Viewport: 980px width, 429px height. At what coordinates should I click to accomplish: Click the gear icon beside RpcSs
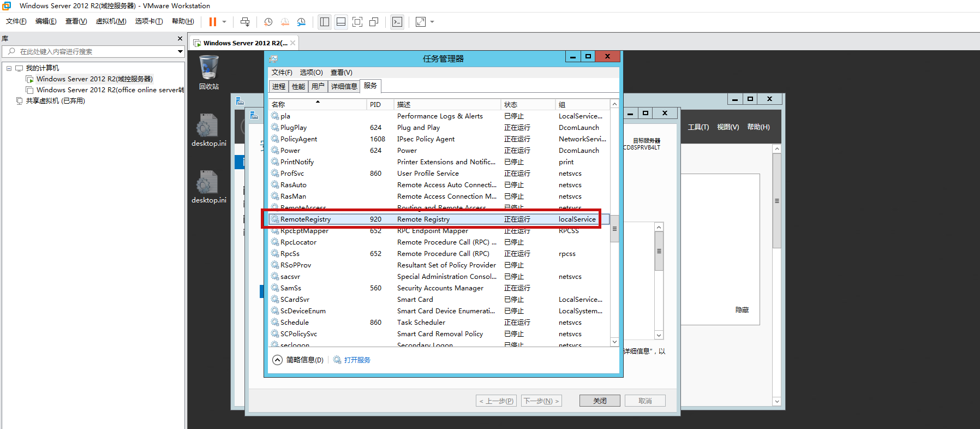pyautogui.click(x=275, y=253)
